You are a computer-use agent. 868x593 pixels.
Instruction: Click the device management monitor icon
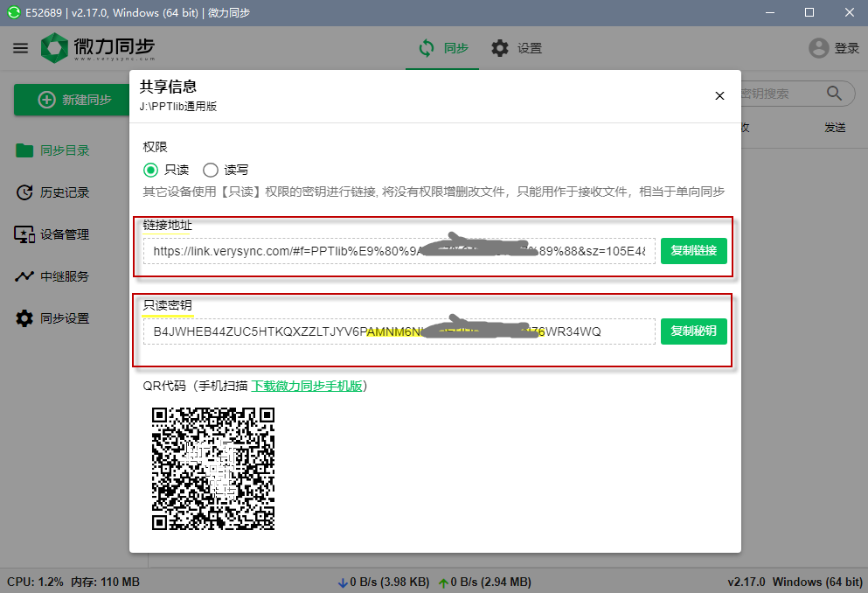[x=24, y=234]
